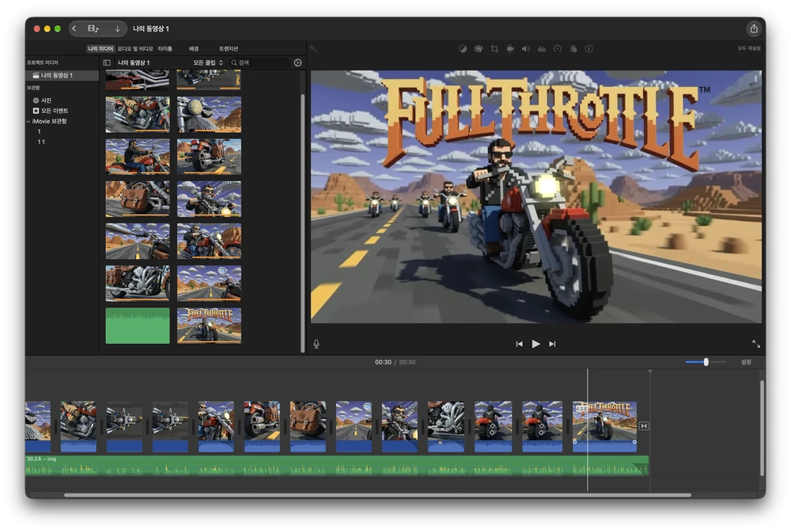Collapse the iMovie 보관함 tree chevron
This screenshot has height=532, width=791.
click(28, 121)
